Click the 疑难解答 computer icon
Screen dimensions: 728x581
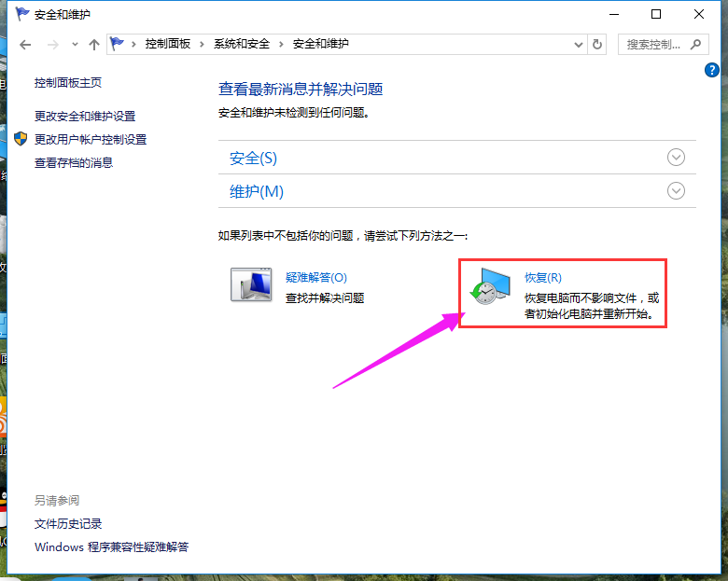pos(250,285)
